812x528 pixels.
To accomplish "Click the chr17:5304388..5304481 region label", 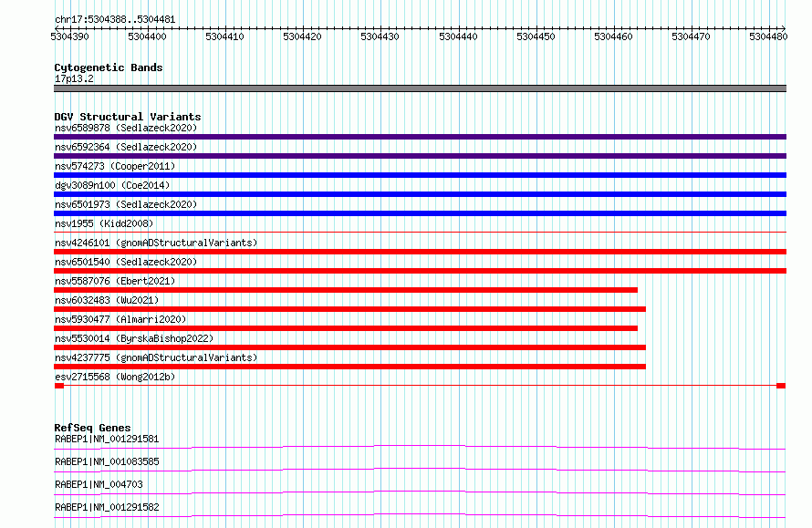I will [x=115, y=19].
